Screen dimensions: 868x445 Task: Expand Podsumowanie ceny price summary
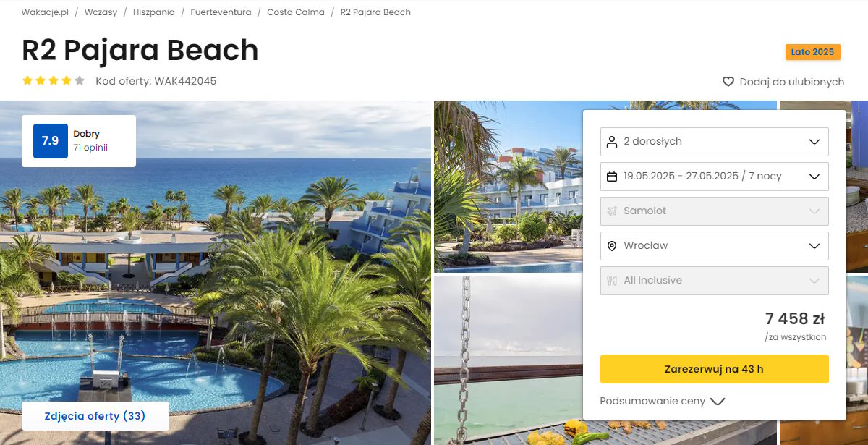coord(662,402)
